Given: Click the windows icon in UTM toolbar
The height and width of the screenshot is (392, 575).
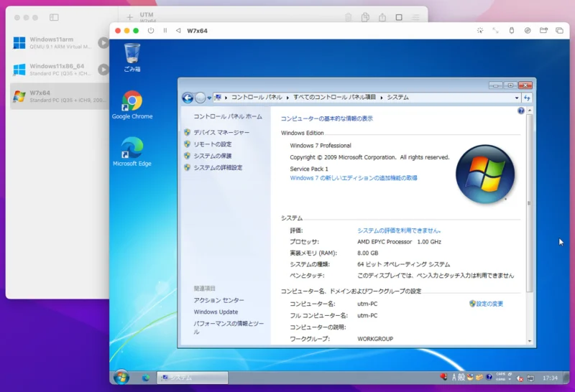Looking at the screenshot, I should click(559, 31).
